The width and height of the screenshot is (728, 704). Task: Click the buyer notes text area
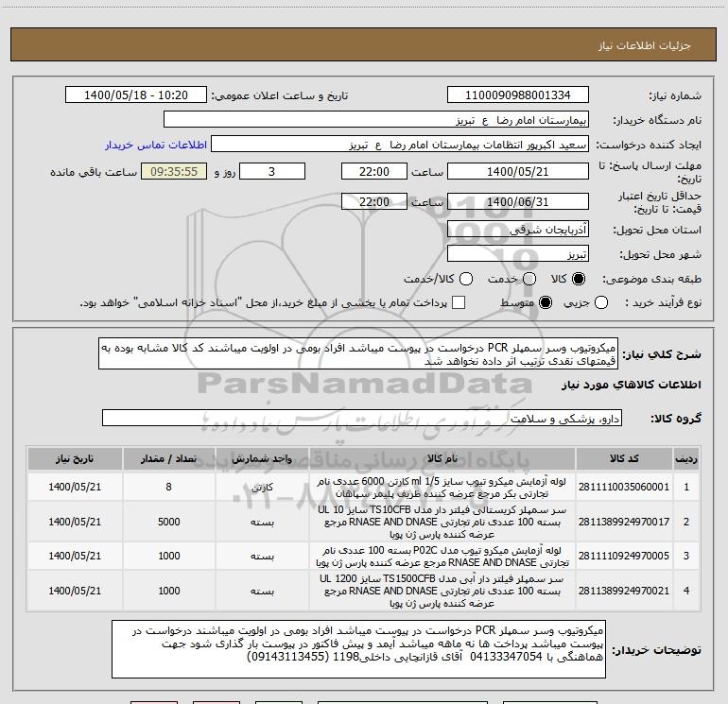(358, 649)
